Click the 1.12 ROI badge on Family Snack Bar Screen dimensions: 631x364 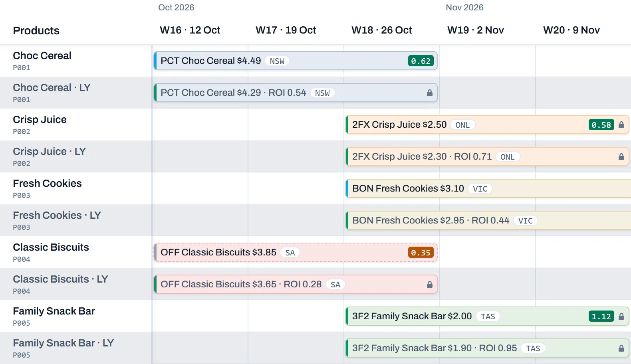point(601,316)
